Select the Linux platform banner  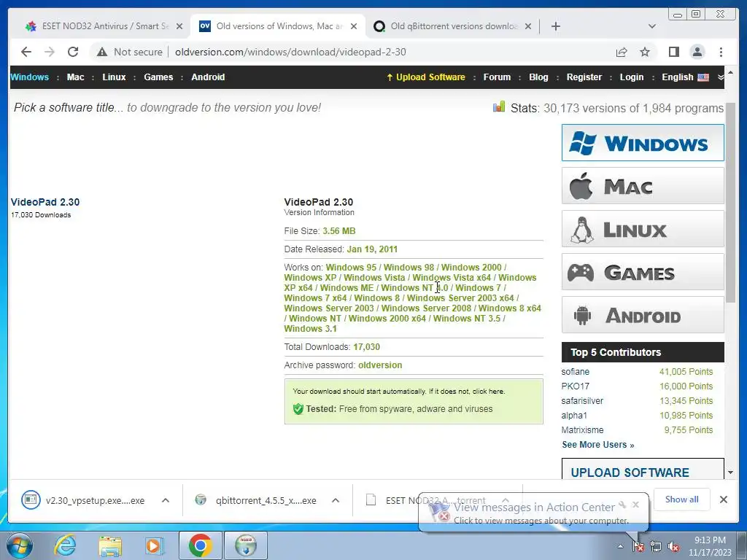643,229
